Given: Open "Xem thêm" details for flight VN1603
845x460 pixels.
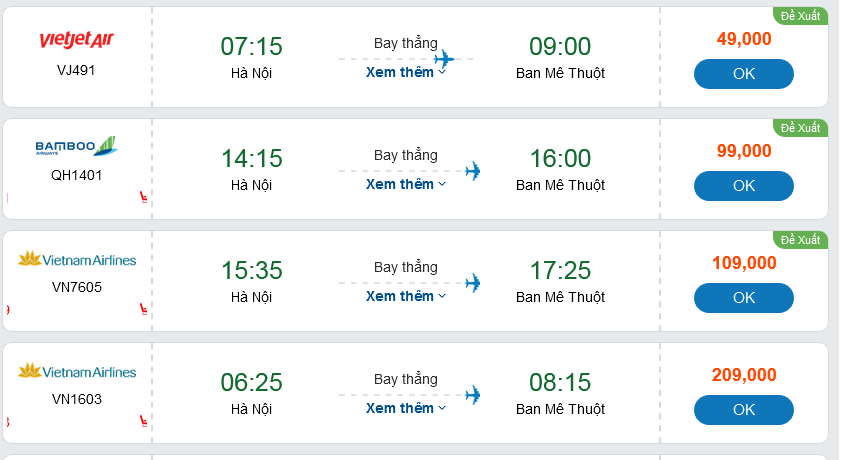Looking at the screenshot, I should point(405,408).
